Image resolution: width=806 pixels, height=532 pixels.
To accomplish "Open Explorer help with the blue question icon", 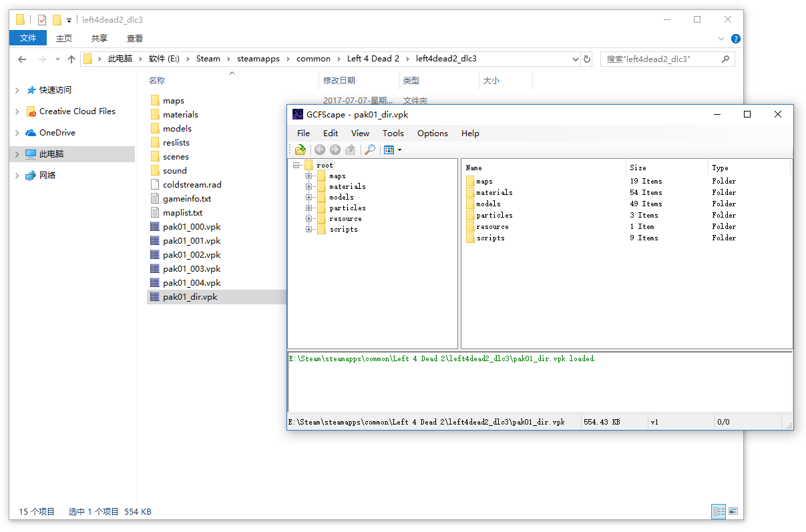I will (x=735, y=39).
